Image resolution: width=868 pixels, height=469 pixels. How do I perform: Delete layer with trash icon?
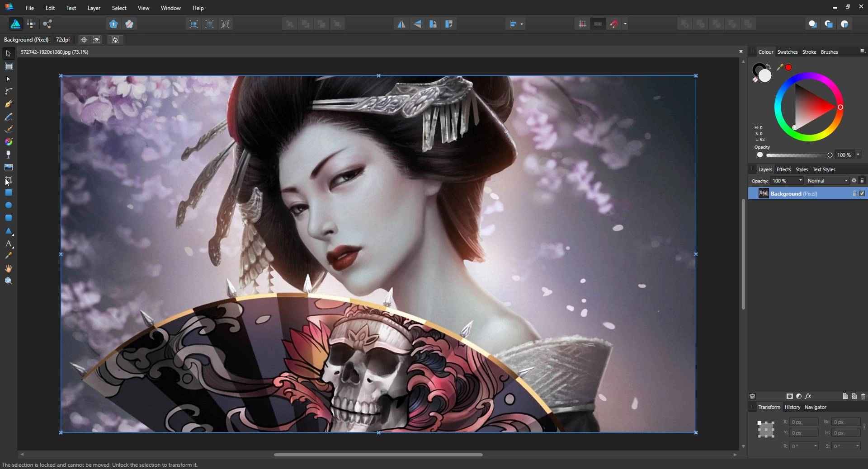click(863, 396)
